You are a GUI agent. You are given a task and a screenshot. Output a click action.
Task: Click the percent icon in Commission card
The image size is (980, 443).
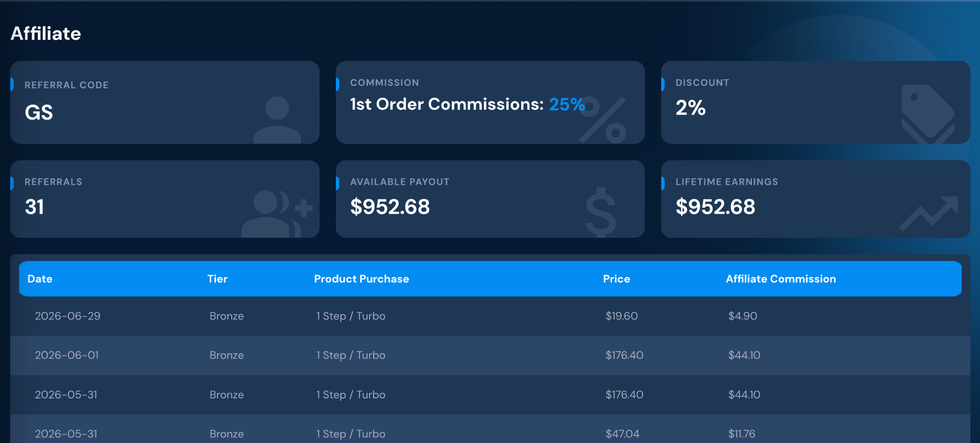tap(603, 120)
